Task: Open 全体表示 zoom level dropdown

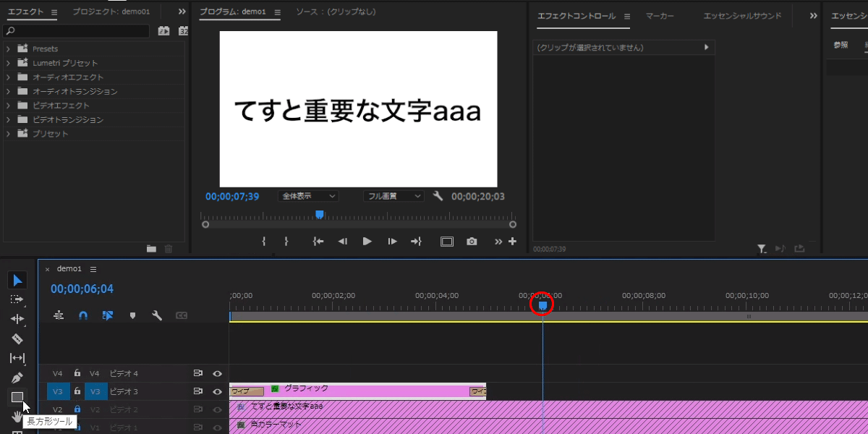Action: [308, 196]
